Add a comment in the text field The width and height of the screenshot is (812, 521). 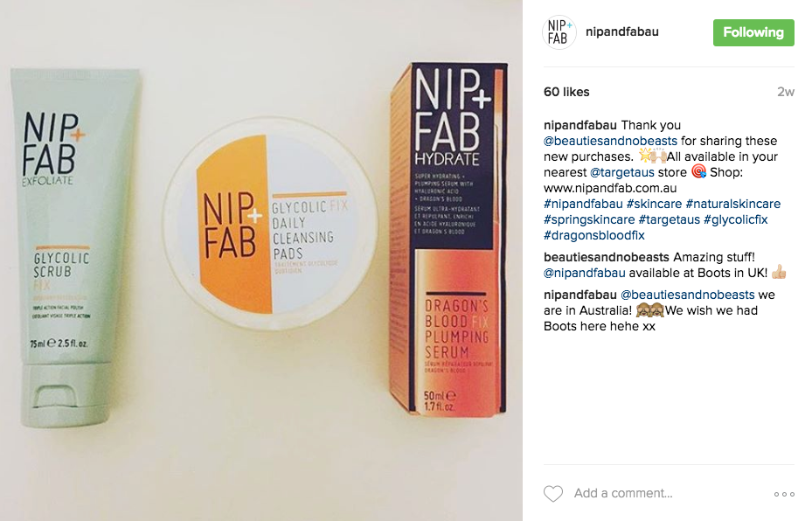[668, 493]
